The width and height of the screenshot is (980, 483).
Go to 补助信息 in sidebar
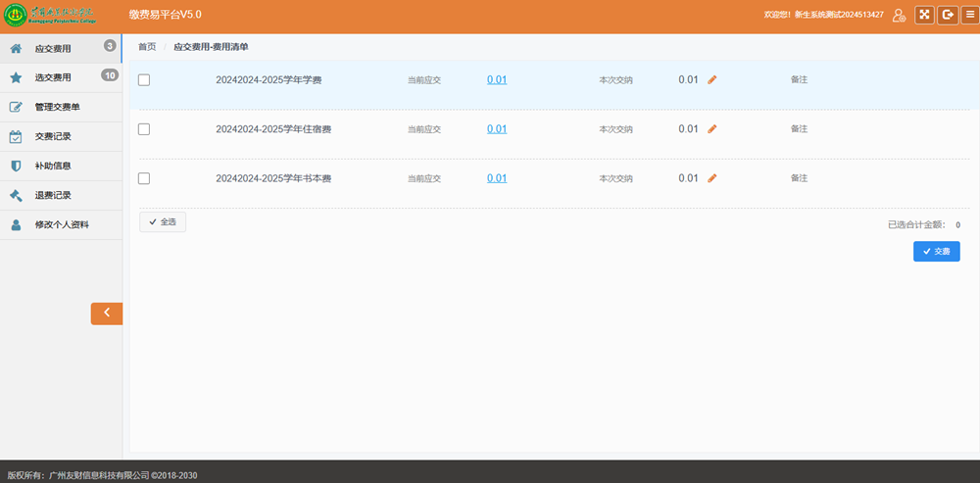click(x=53, y=166)
